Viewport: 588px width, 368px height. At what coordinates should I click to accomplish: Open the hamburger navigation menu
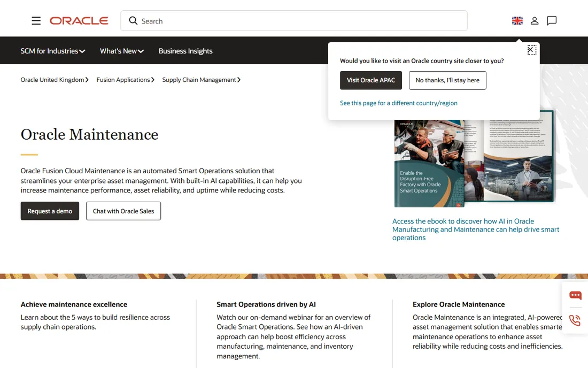tap(36, 21)
